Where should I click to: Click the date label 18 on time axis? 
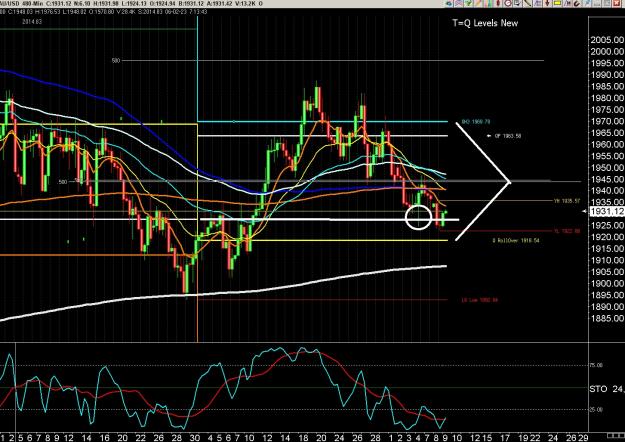(303, 438)
